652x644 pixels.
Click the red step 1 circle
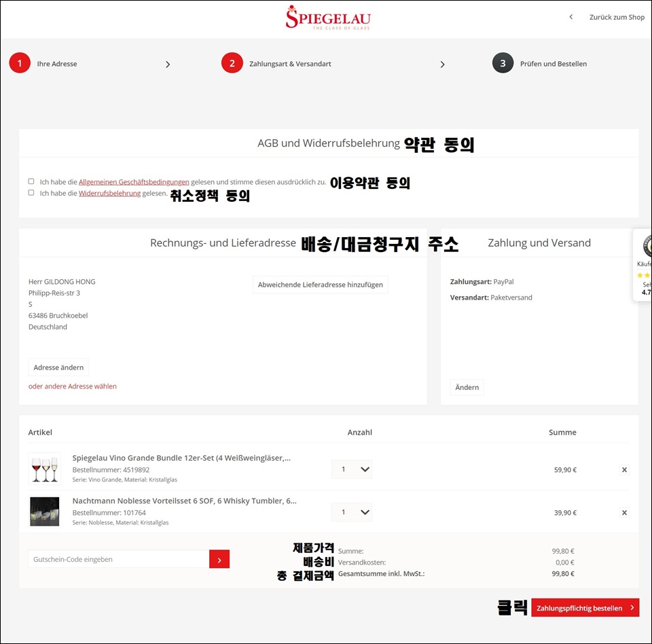(x=20, y=63)
